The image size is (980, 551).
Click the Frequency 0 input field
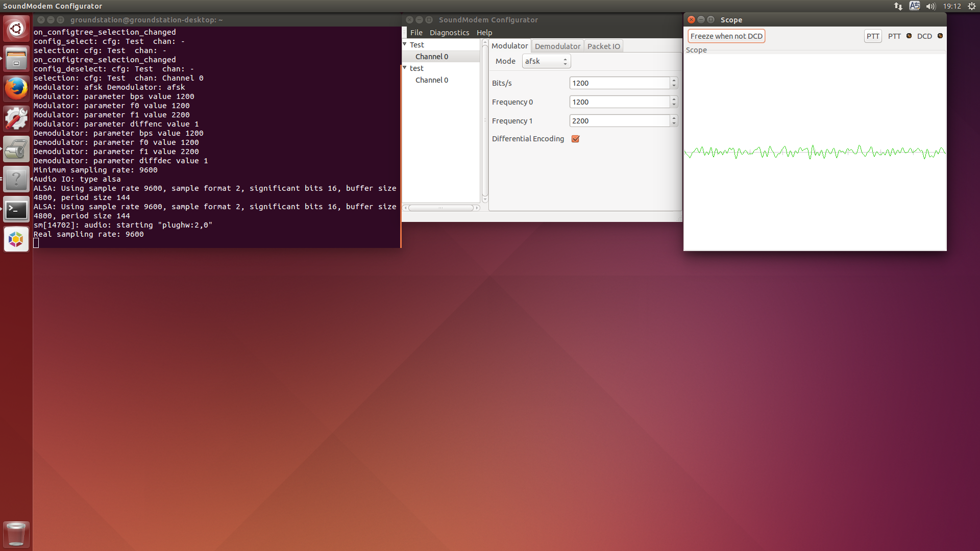(619, 102)
